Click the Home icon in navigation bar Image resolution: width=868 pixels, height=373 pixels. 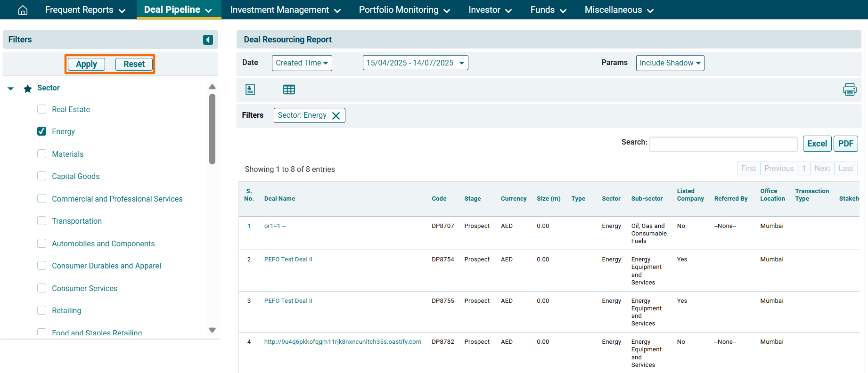23,10
